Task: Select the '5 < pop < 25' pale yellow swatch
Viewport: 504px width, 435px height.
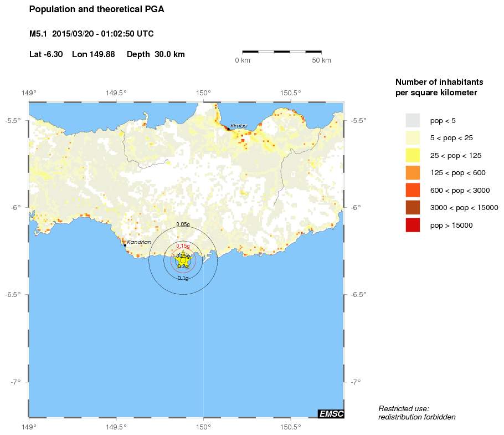Action: (413, 137)
